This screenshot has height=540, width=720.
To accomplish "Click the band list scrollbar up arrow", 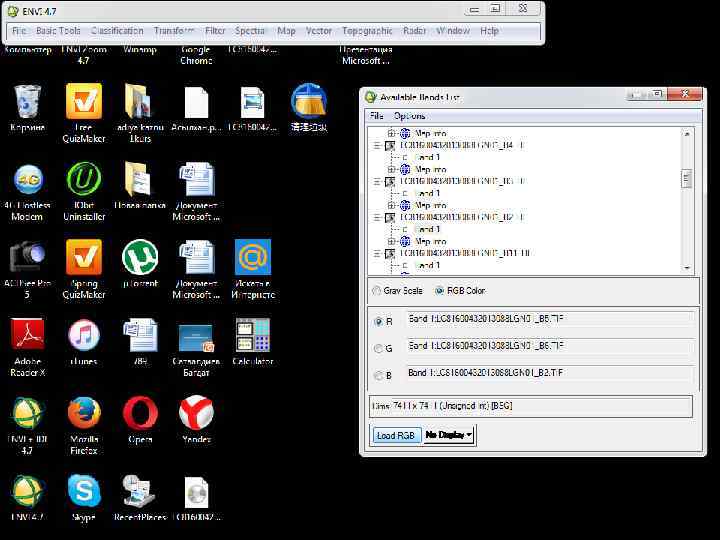I will coord(687,134).
